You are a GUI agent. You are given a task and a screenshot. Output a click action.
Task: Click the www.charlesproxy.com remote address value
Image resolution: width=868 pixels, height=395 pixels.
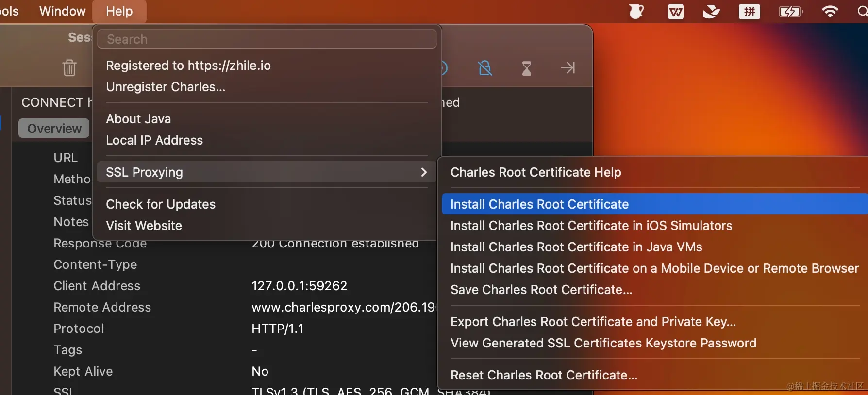344,307
